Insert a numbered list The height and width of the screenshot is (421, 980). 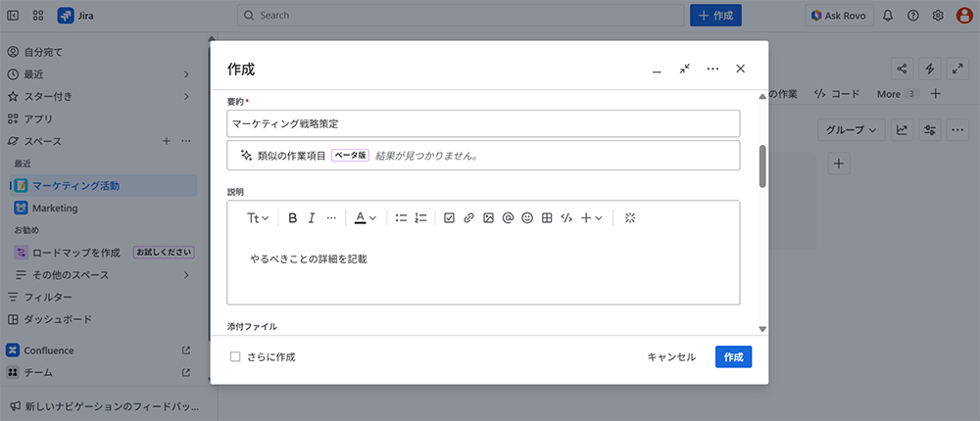point(420,218)
